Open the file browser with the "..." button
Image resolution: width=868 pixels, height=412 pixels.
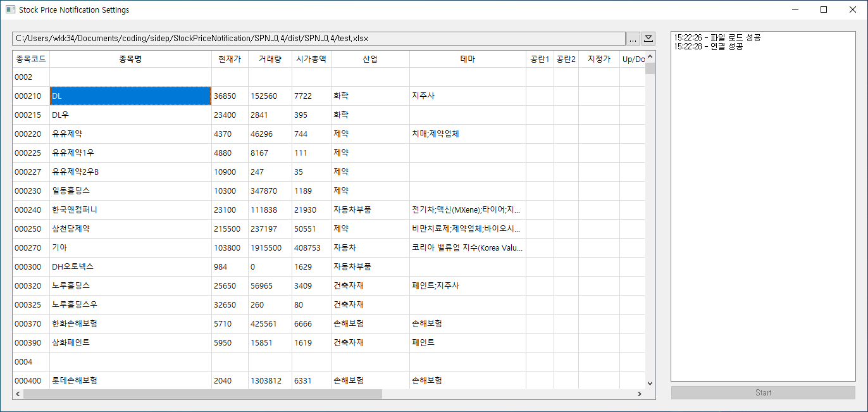click(633, 39)
